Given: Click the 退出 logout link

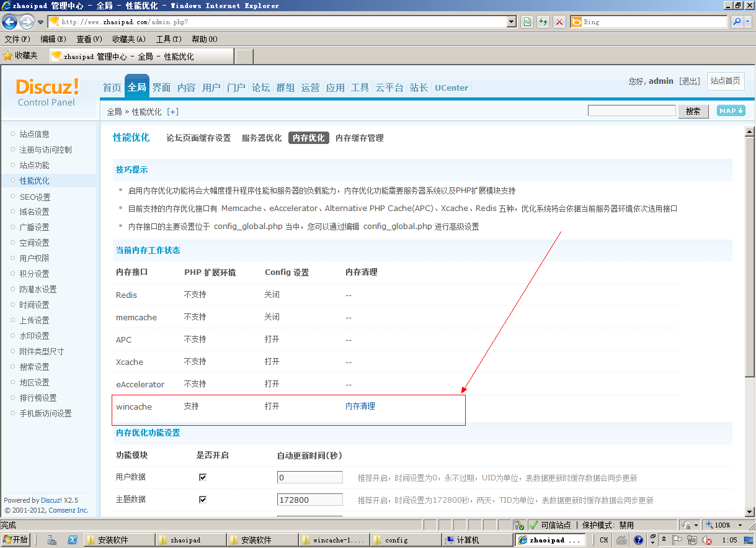Looking at the screenshot, I should pyautogui.click(x=690, y=81).
